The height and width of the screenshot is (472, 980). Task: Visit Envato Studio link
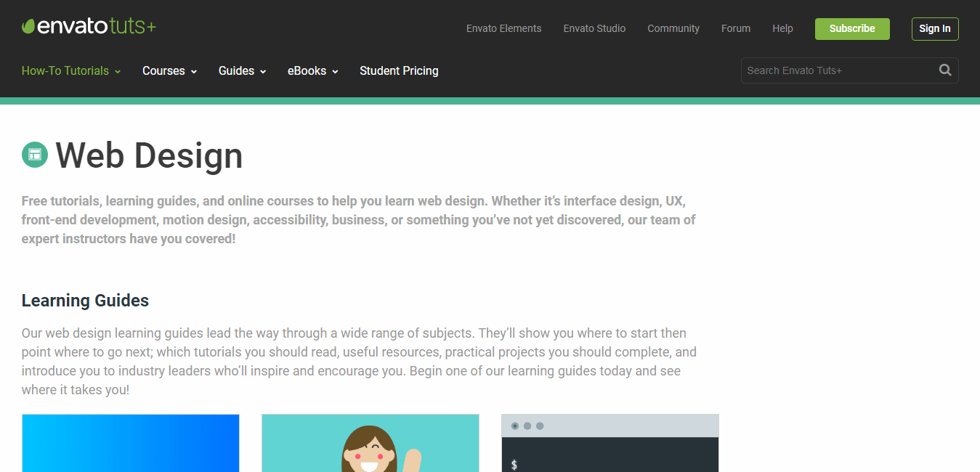(x=594, y=29)
